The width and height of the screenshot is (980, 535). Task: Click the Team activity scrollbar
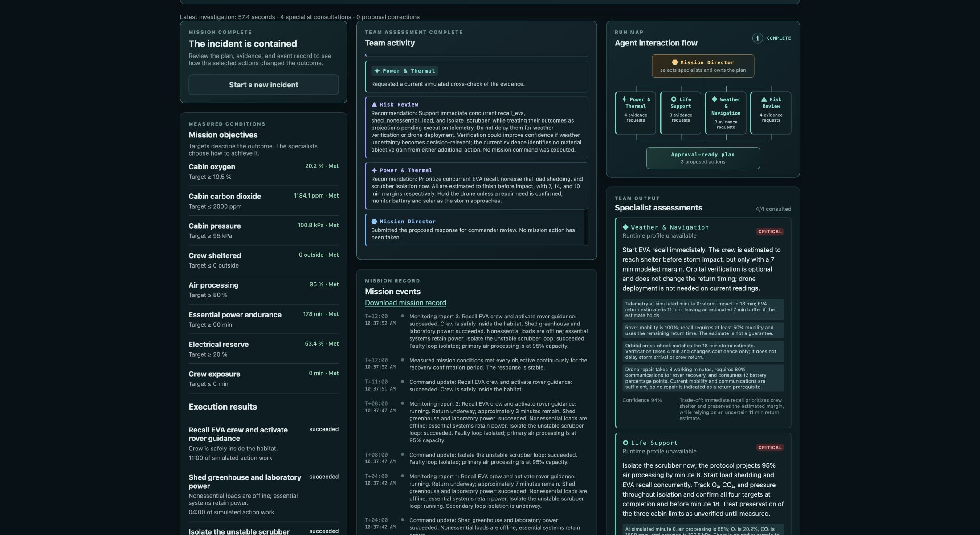coord(586,226)
